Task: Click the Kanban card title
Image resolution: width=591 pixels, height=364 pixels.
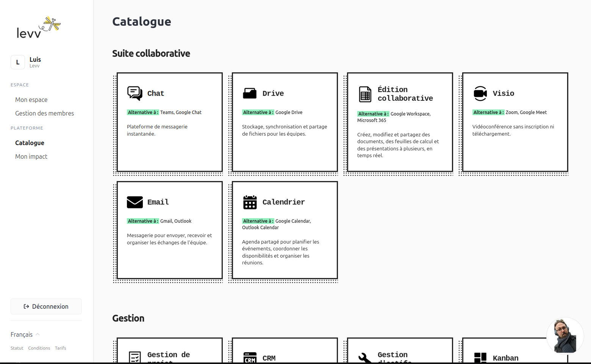Action: pyautogui.click(x=506, y=358)
